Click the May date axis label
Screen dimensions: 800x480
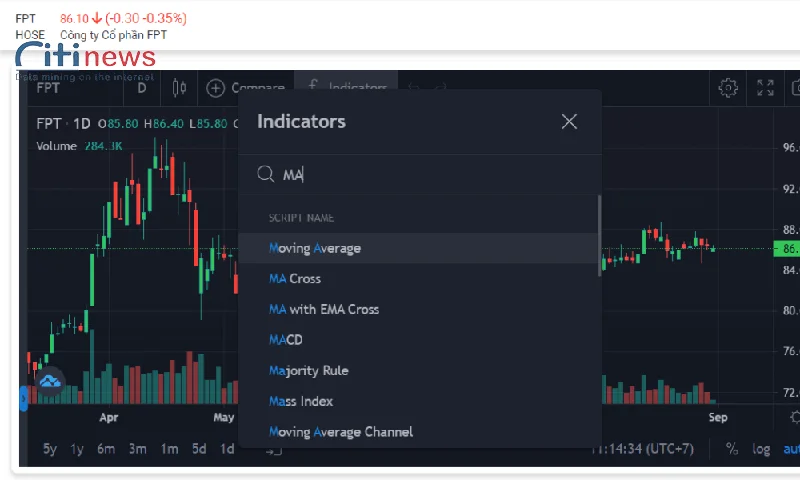pyautogui.click(x=223, y=417)
